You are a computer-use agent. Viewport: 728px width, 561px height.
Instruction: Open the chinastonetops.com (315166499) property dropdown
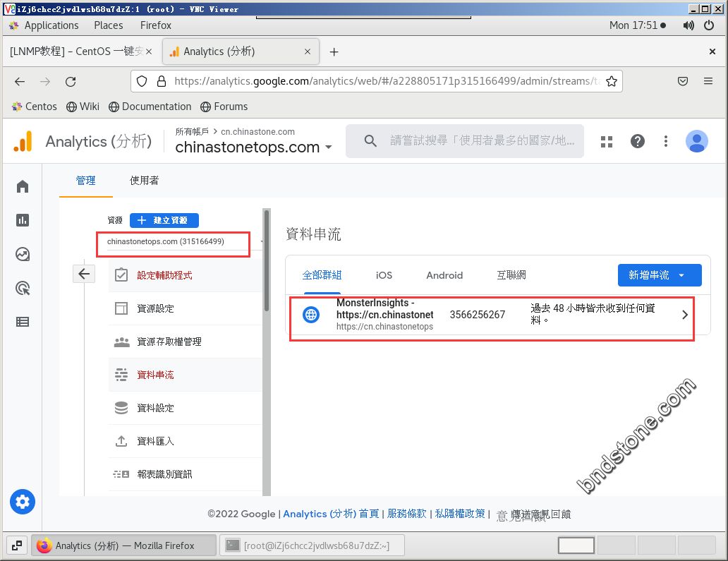[185, 242]
